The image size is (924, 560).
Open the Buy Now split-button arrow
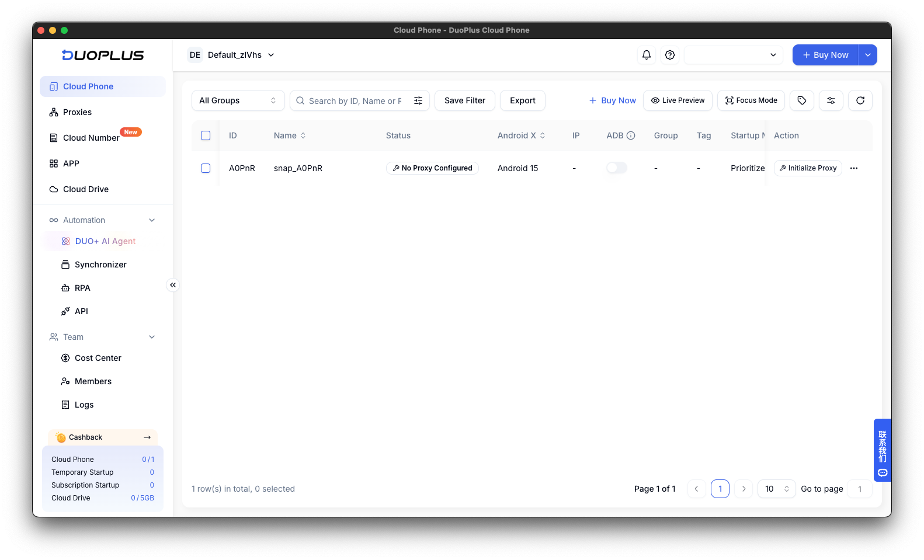868,55
